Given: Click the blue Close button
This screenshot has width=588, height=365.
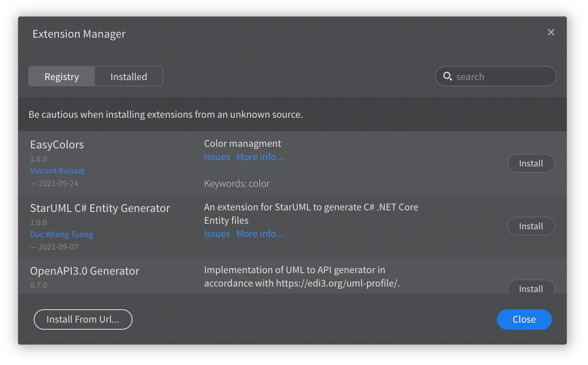Looking at the screenshot, I should [x=524, y=319].
